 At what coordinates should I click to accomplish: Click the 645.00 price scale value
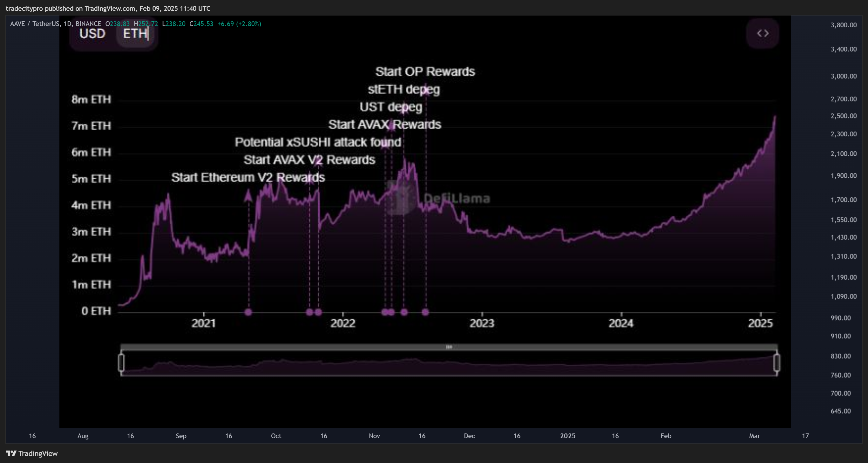pyautogui.click(x=841, y=411)
